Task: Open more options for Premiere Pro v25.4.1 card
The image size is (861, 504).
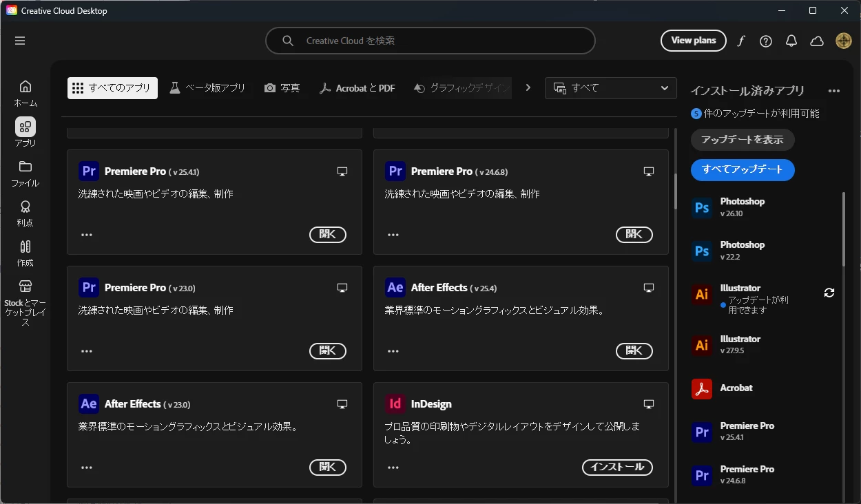Action: [x=87, y=235]
